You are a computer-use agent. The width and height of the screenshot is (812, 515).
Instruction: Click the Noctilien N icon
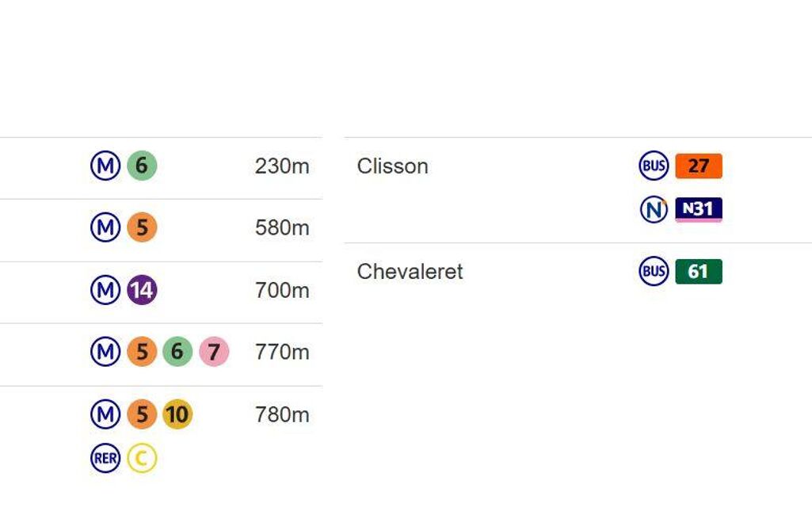click(x=654, y=209)
